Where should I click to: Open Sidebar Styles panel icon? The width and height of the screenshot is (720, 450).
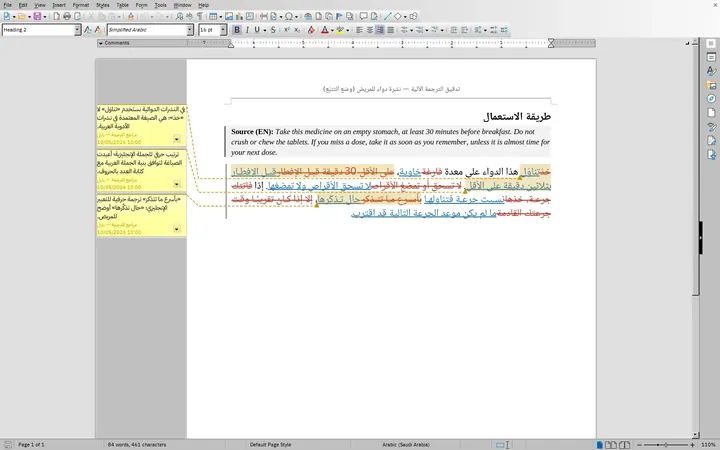711,71
